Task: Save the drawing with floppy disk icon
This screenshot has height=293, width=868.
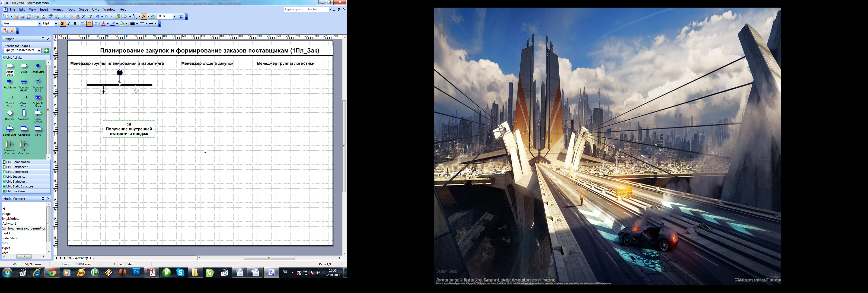Action: pyautogui.click(x=23, y=17)
